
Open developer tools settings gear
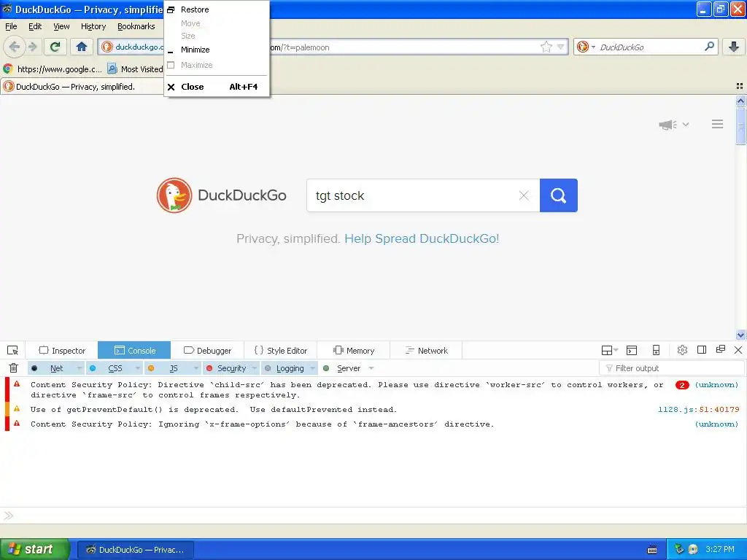[682, 351]
